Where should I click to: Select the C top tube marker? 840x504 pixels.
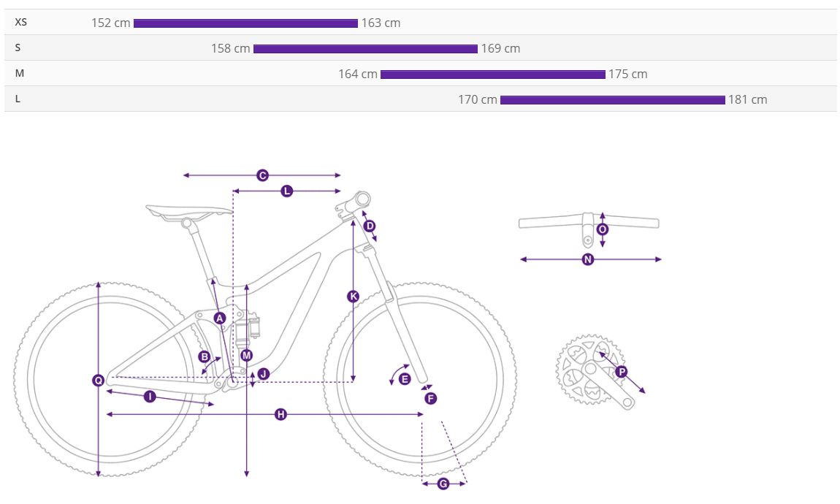[262, 175]
